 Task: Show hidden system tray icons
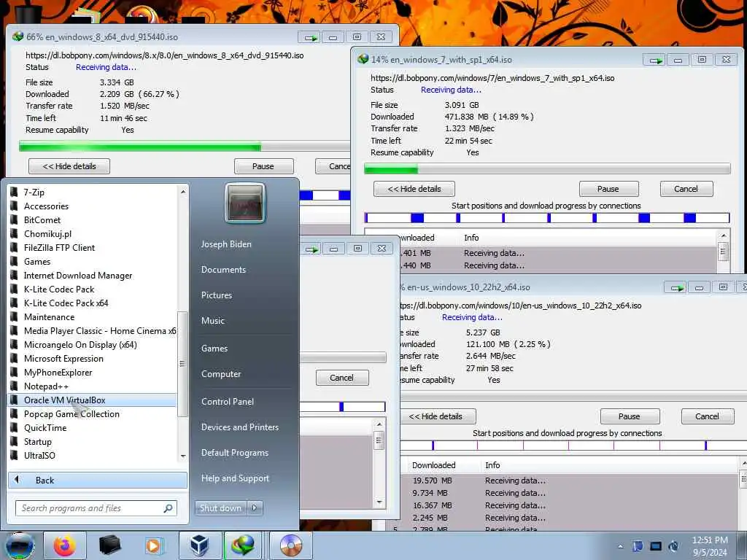(620, 547)
